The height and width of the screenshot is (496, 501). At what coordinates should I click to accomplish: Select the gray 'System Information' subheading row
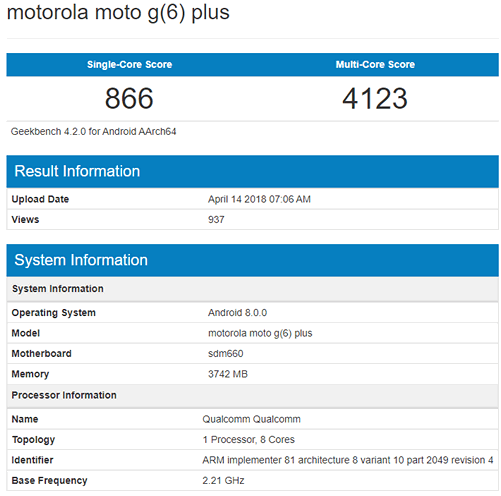pyautogui.click(x=252, y=289)
